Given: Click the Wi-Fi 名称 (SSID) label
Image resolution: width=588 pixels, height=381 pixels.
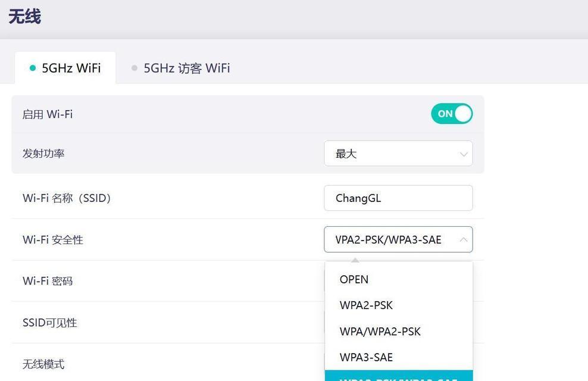Looking at the screenshot, I should [x=67, y=198].
